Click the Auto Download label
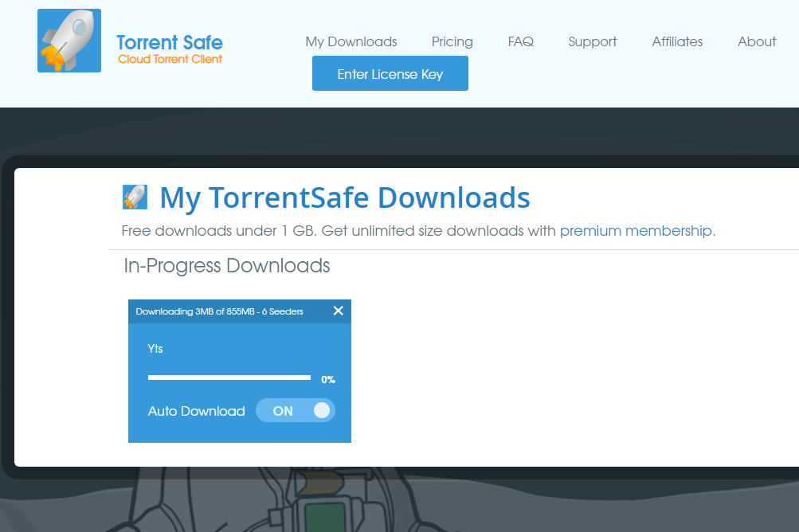Viewport: 799px width, 532px height. [x=196, y=410]
